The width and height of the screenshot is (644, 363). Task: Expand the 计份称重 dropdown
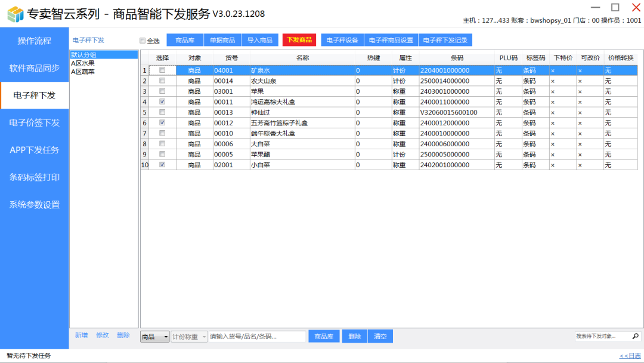(204, 337)
